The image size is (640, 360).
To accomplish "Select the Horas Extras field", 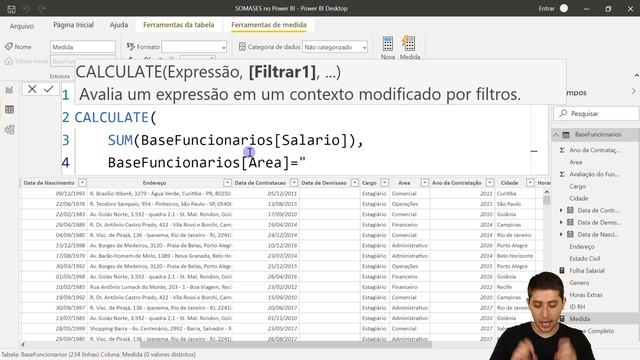I will pos(586,295).
